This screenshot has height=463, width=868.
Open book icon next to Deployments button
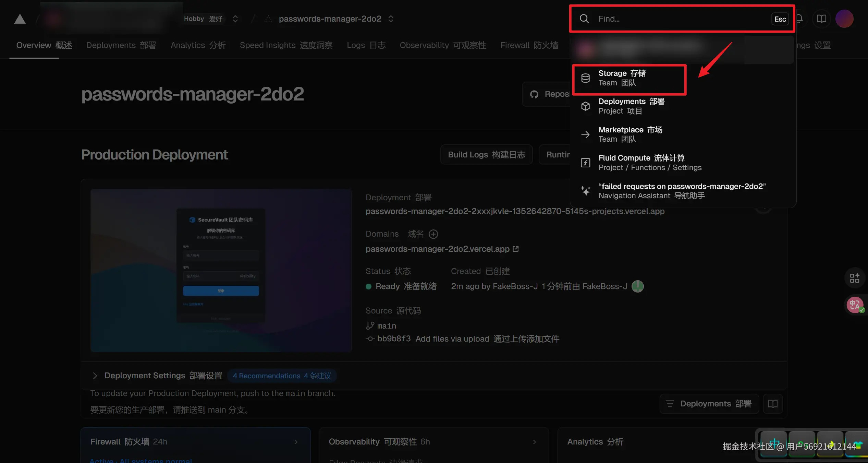click(773, 404)
